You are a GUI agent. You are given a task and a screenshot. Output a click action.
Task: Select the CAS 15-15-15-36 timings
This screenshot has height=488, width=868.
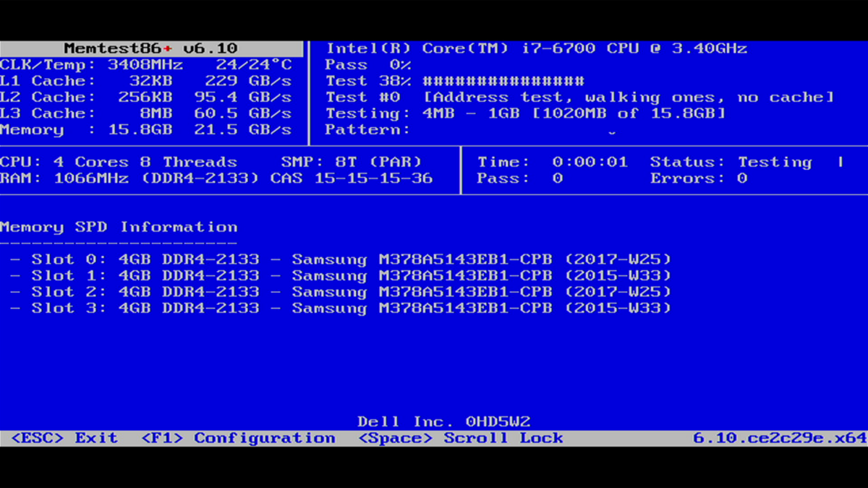[352, 178]
